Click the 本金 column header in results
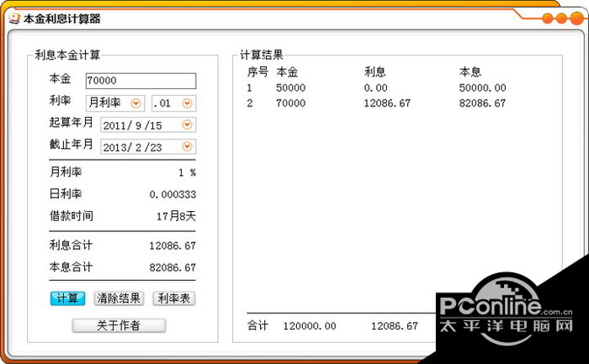Viewport: 589px width, 364px height. (x=287, y=72)
